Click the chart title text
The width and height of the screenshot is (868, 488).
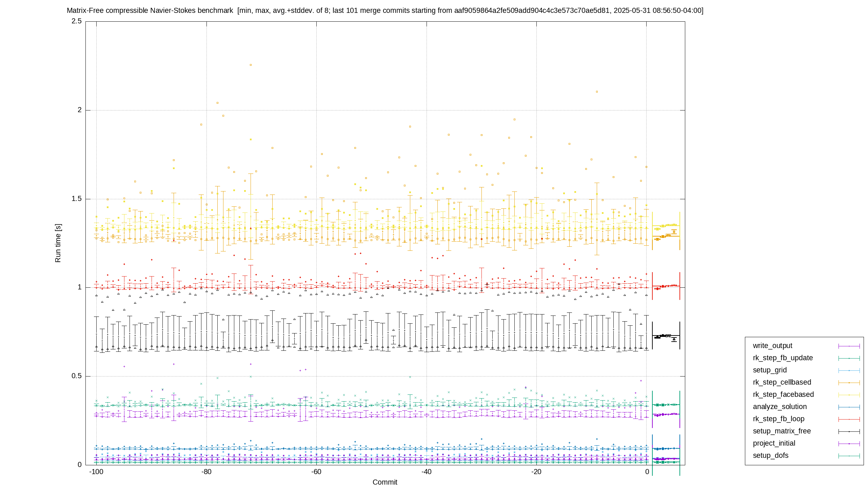coord(385,11)
